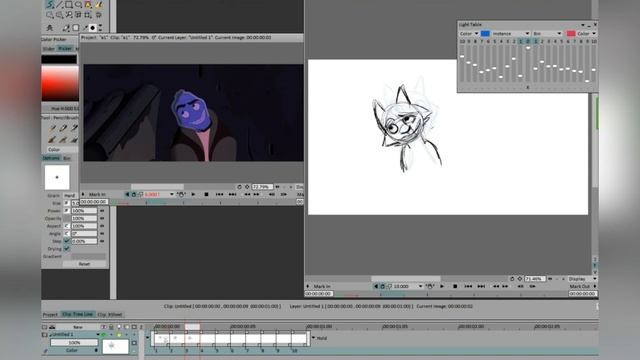This screenshot has height=360, width=640.
Task: Select the freehand stroke drawing tool
Action: tap(50, 5)
